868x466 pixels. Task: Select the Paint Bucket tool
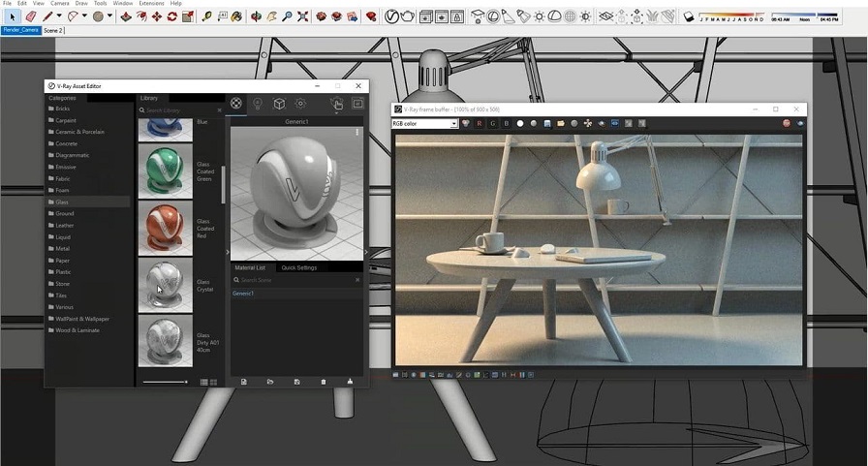[x=237, y=16]
